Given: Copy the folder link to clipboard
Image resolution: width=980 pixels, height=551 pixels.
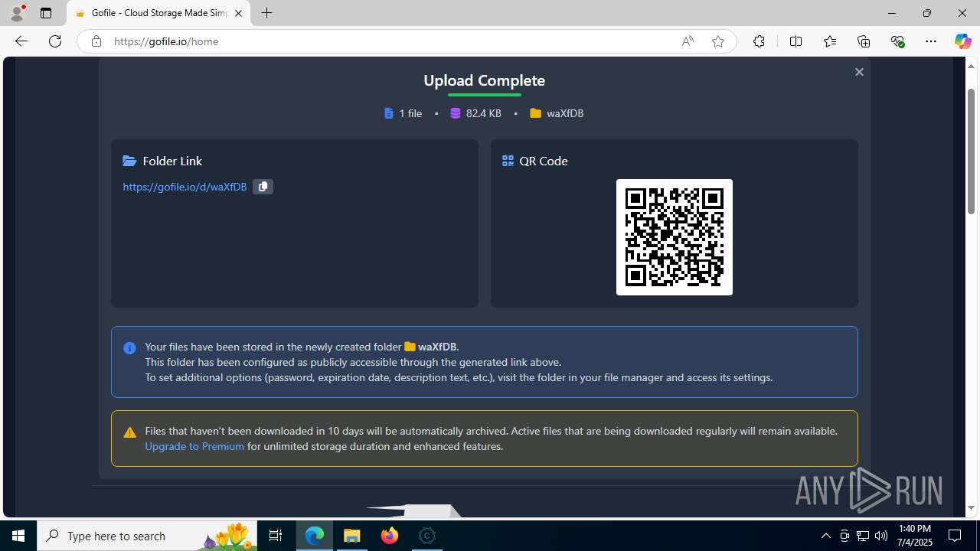Looking at the screenshot, I should (263, 187).
